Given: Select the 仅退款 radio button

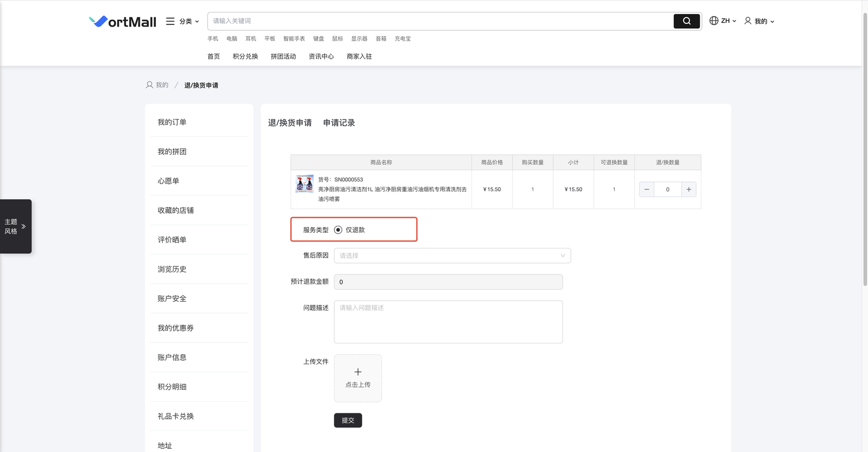Looking at the screenshot, I should point(338,230).
